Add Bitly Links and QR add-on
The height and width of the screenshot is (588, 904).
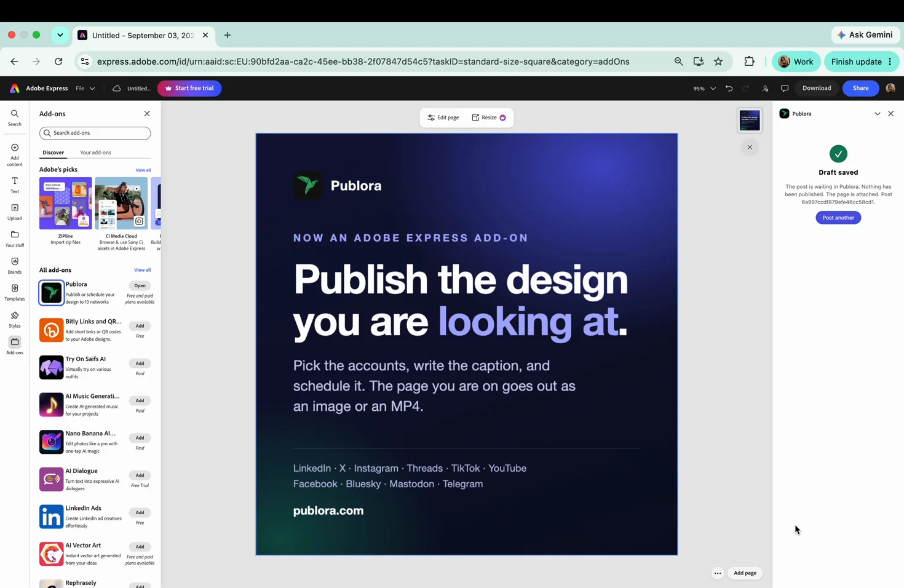tap(140, 326)
